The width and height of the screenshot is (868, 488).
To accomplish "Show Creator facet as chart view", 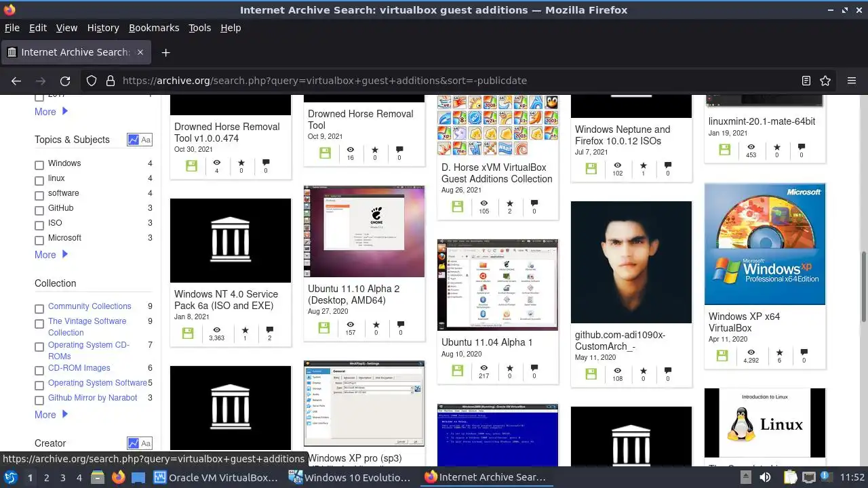I will point(133,443).
